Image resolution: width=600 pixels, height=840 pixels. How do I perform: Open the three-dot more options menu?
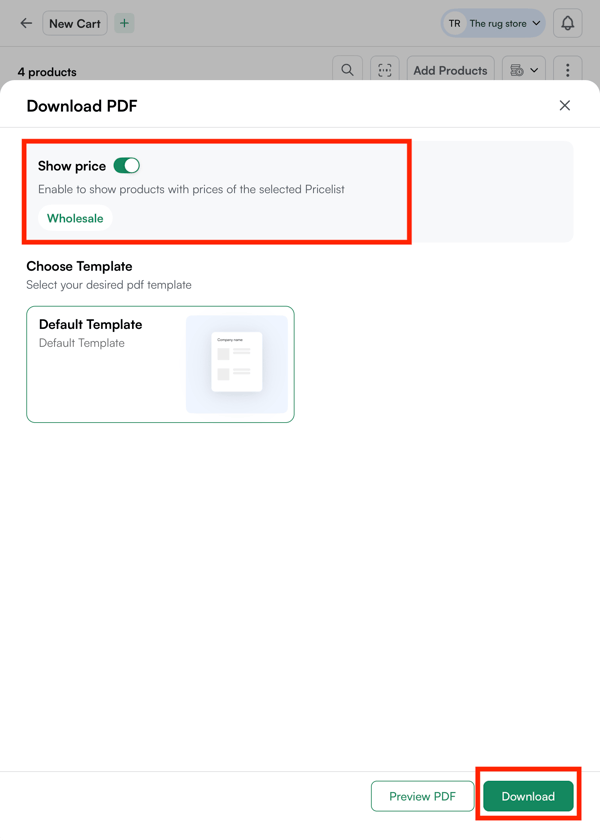(x=567, y=70)
